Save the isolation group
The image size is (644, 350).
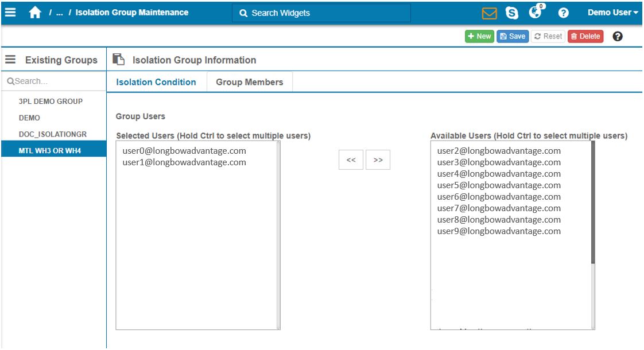coord(513,36)
